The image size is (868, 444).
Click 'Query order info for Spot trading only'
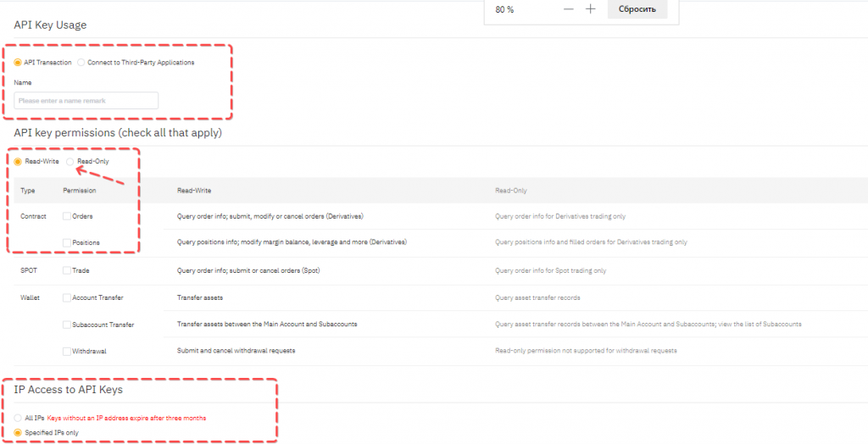tap(551, 270)
